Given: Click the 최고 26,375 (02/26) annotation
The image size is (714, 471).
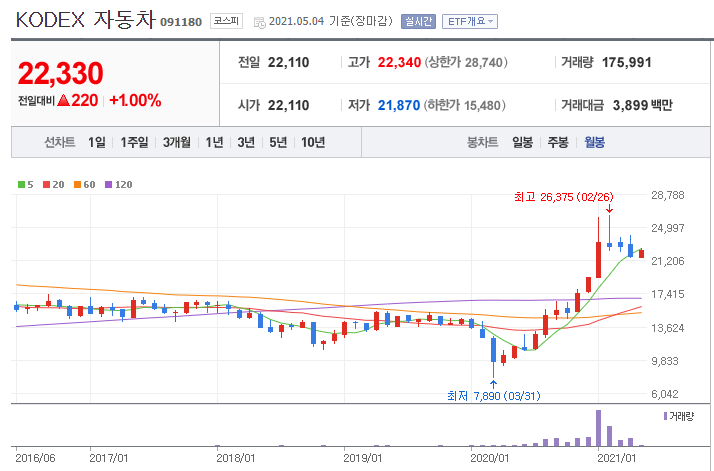Looking at the screenshot, I should (x=564, y=197).
